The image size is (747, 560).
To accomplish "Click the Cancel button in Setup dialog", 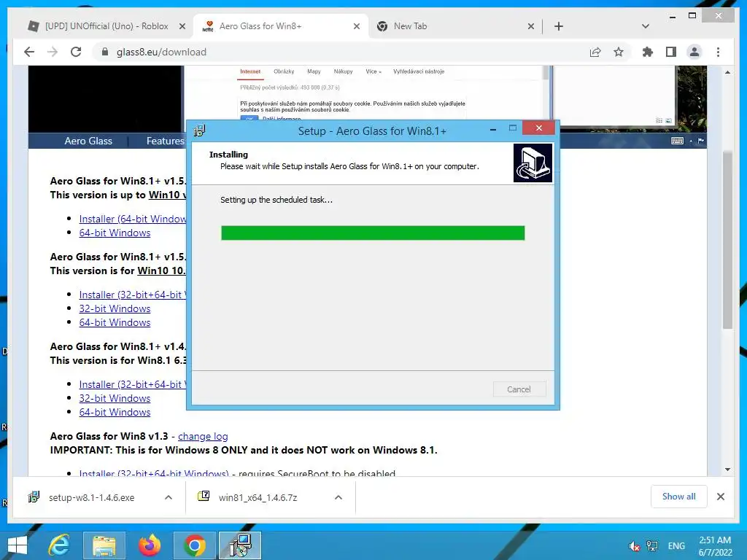I will 519,389.
